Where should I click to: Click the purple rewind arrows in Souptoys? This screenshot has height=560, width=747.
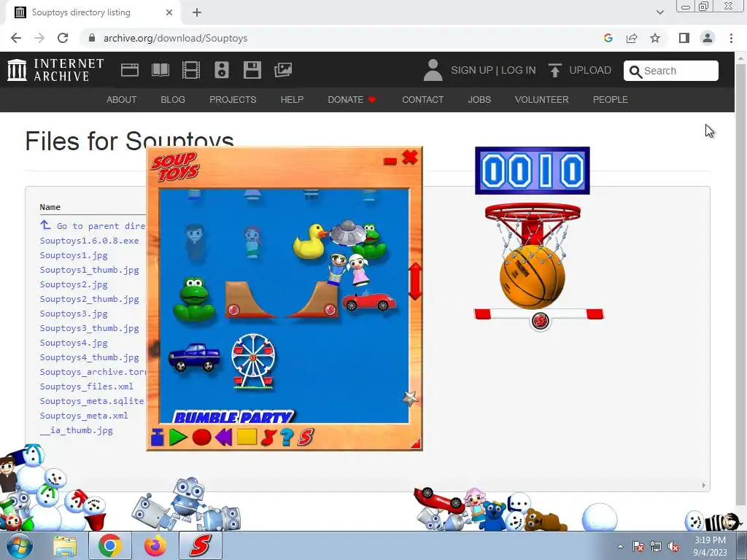coord(223,437)
